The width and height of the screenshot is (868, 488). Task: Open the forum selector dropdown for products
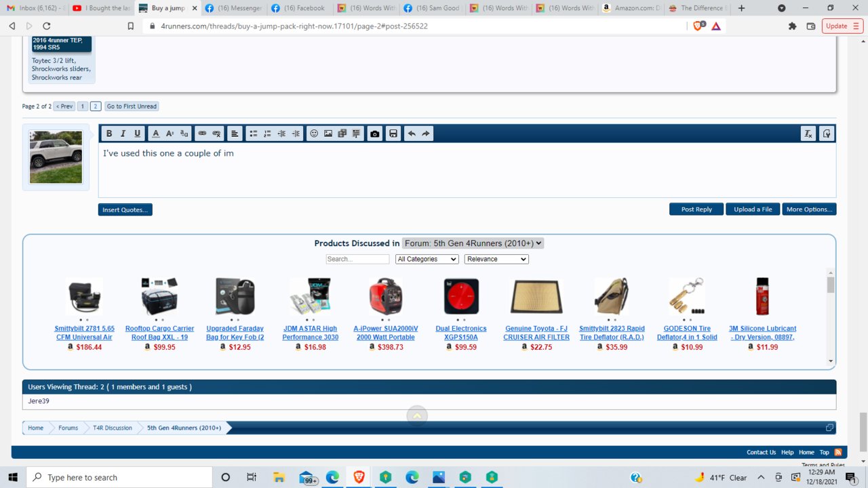coord(473,243)
